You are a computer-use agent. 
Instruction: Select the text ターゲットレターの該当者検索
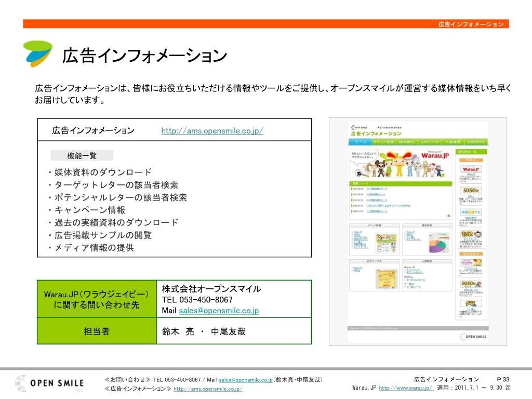click(116, 185)
